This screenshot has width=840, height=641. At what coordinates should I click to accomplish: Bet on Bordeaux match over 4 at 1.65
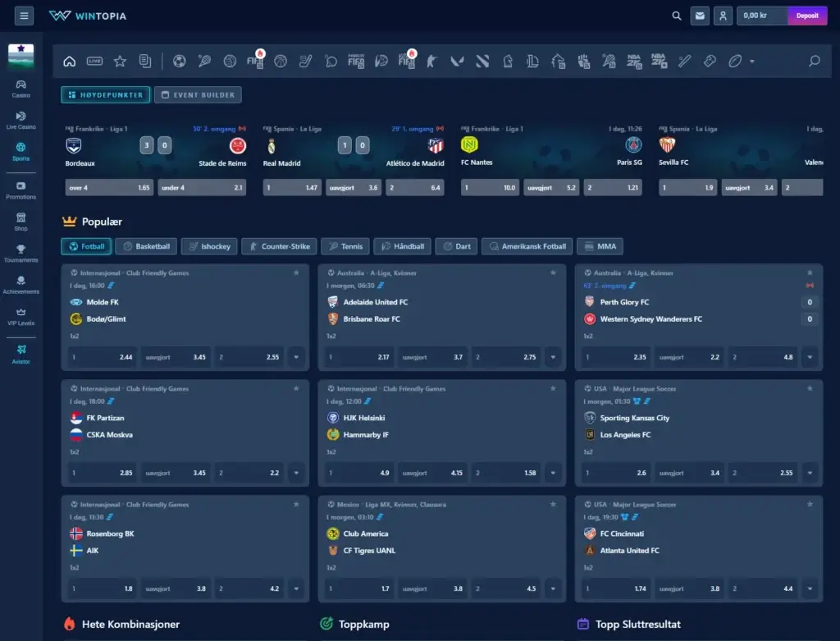109,188
